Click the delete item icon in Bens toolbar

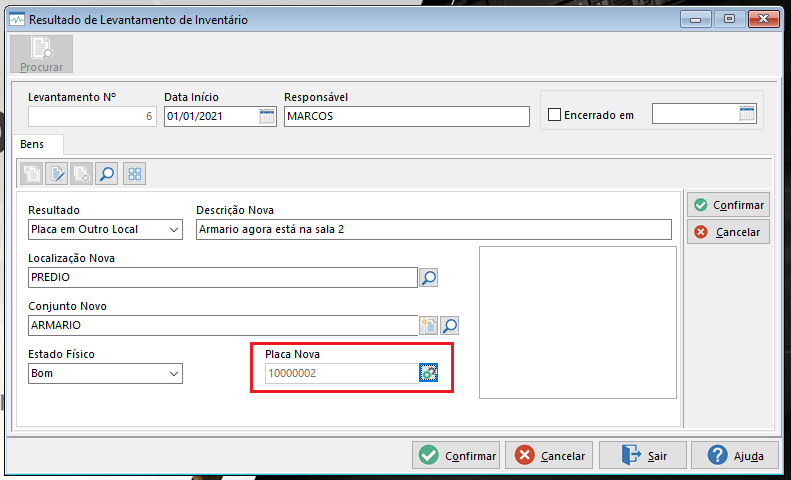pyautogui.click(x=81, y=174)
